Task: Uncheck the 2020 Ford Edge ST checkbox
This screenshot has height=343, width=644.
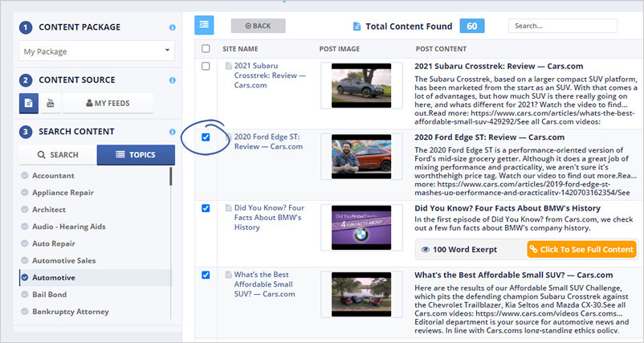Action: (206, 137)
